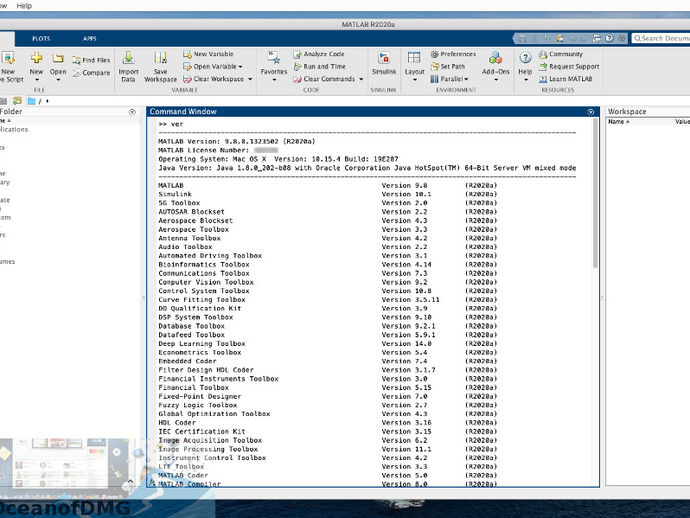690x518 pixels.
Task: Click Find Files in the toolstrip
Action: point(91,60)
